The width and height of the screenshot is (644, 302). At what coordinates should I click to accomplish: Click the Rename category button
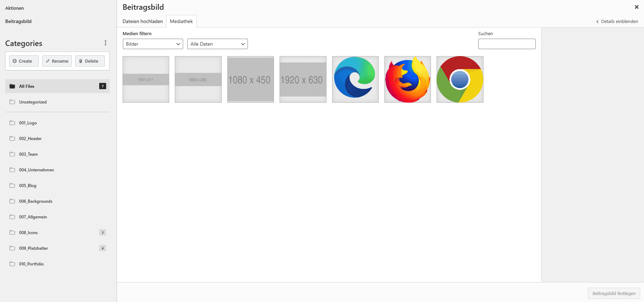click(57, 61)
